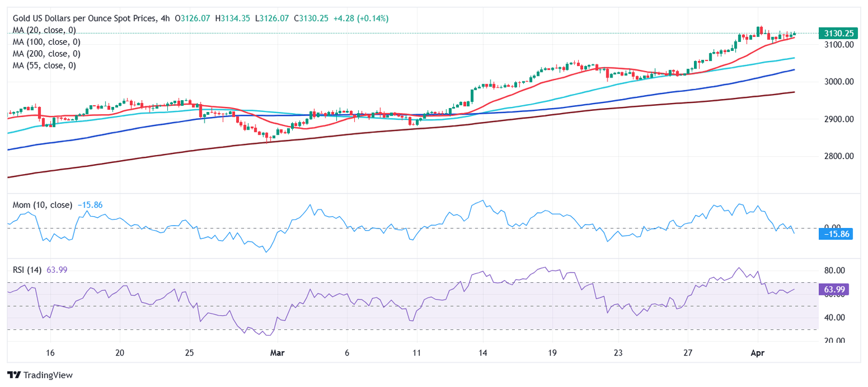Screen dimensions: 868x387
Task: Select the Gold Spot Prices chart title
Action: coord(82,19)
